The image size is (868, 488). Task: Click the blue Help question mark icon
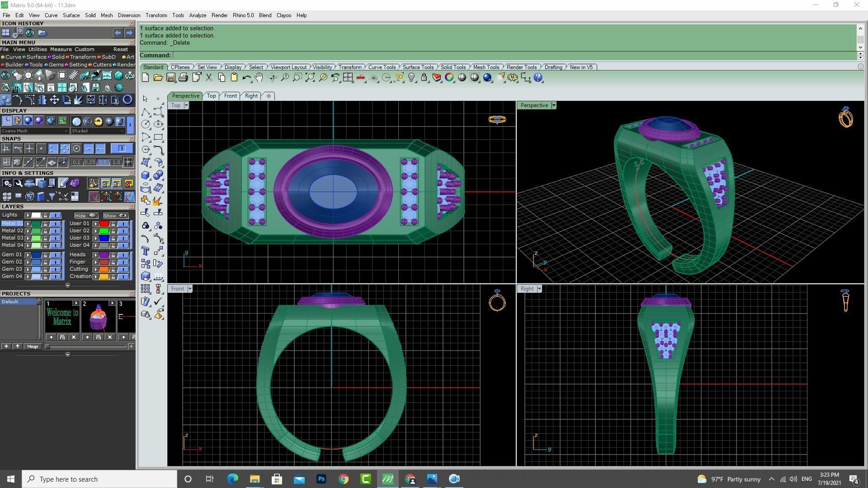click(538, 78)
